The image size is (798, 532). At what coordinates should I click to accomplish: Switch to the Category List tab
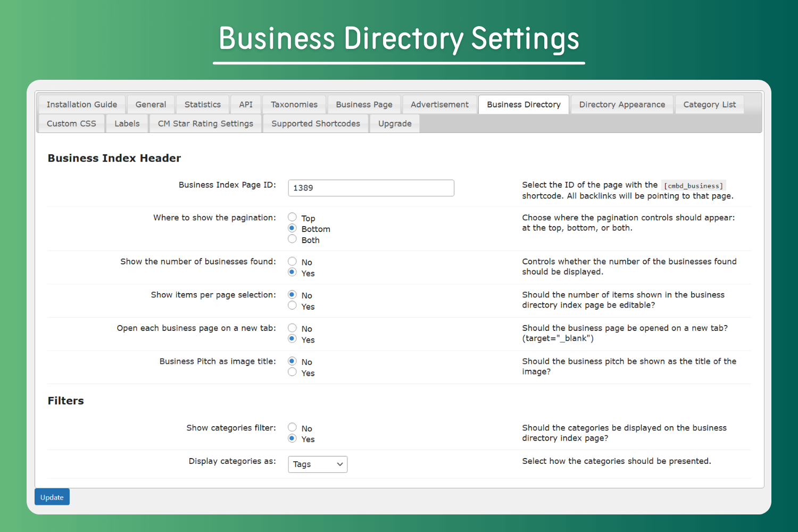[x=710, y=105]
